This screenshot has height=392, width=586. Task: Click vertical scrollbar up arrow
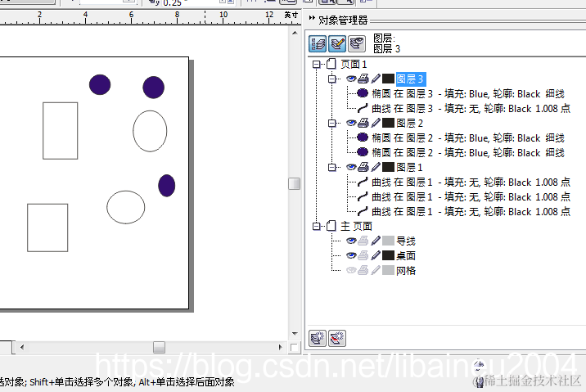tap(295, 33)
